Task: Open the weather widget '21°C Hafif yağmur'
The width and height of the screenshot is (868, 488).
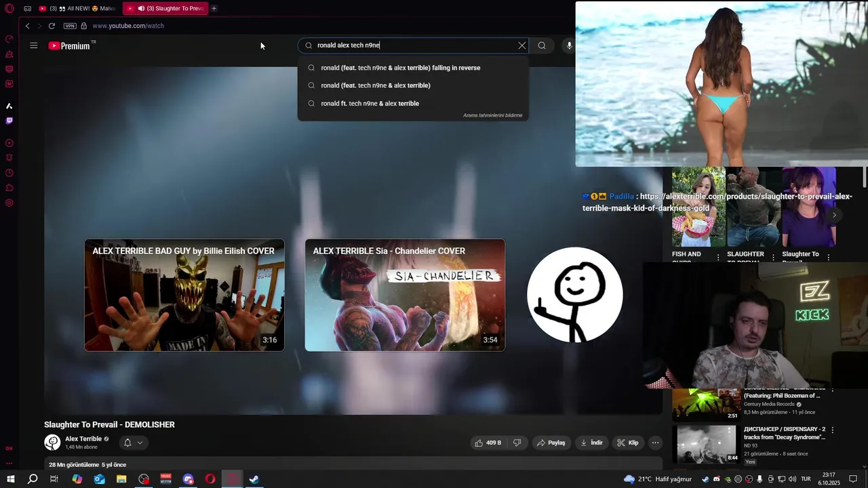Action: pyautogui.click(x=658, y=479)
